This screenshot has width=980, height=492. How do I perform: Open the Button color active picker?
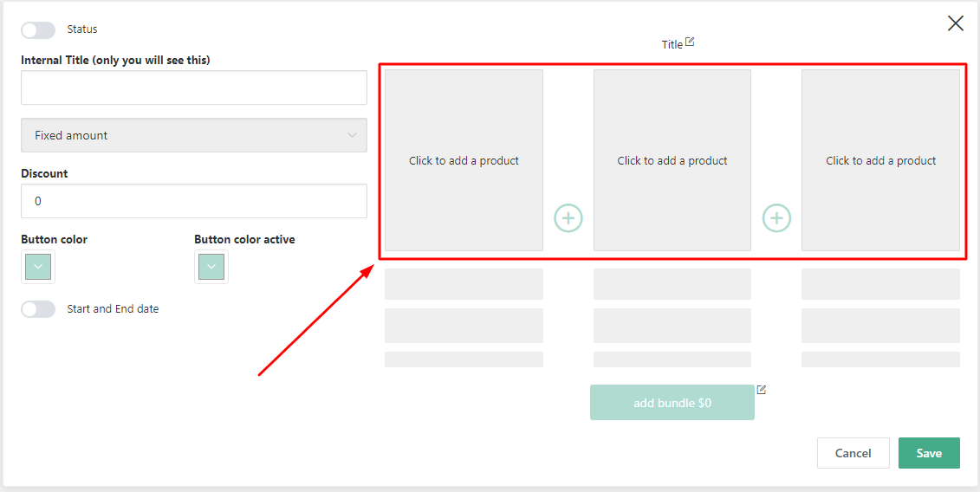(x=211, y=267)
